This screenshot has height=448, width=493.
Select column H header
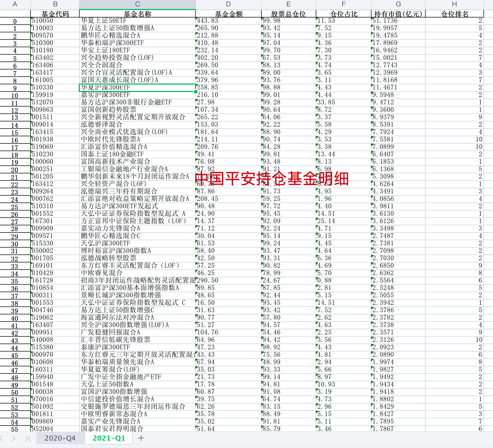click(x=455, y=4)
